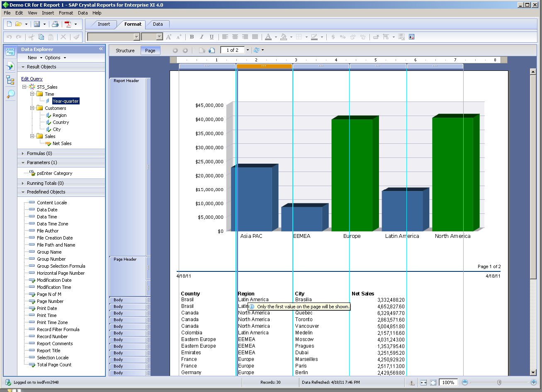
Task: Toggle Underline formatting
Action: tap(211, 37)
